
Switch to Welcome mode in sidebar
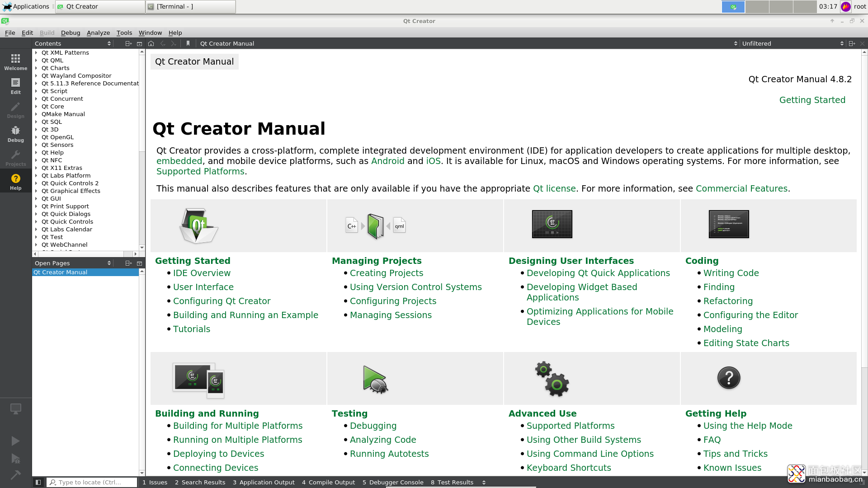16,62
